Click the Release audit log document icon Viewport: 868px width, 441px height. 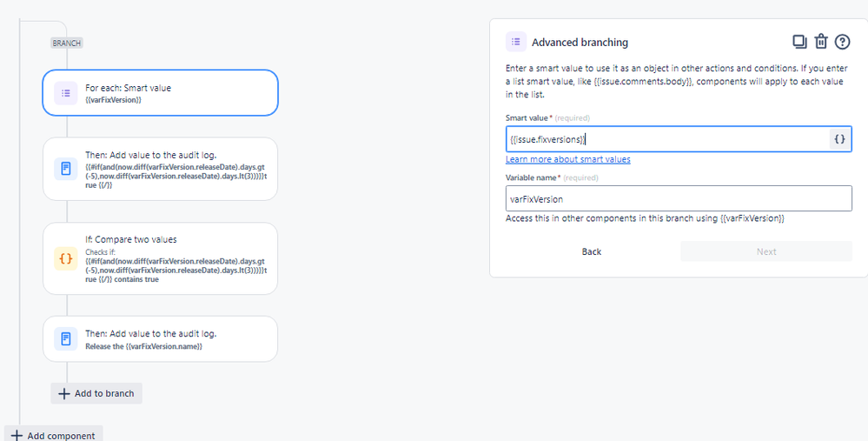click(x=66, y=338)
